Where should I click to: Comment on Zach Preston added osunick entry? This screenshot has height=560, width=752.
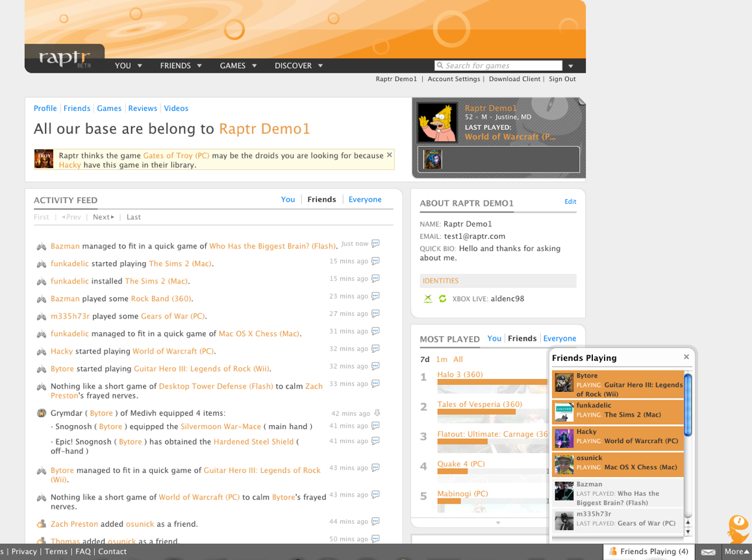tap(375, 521)
